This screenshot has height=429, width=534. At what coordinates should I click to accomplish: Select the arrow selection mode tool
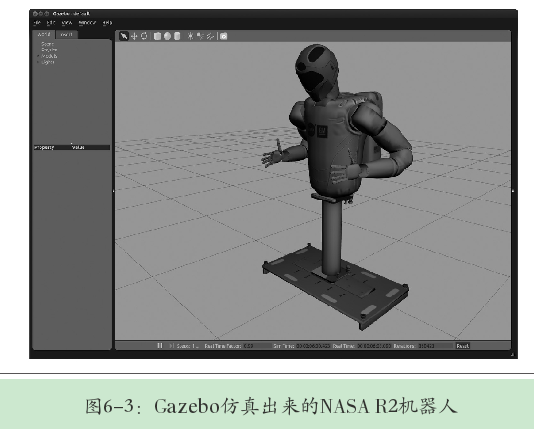click(123, 36)
